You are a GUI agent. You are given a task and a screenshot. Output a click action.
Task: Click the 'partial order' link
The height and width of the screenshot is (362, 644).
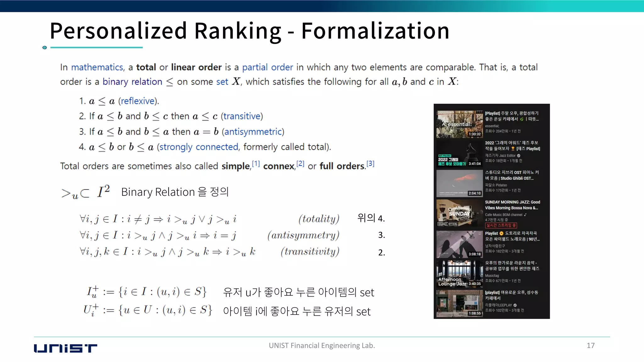[x=268, y=67]
